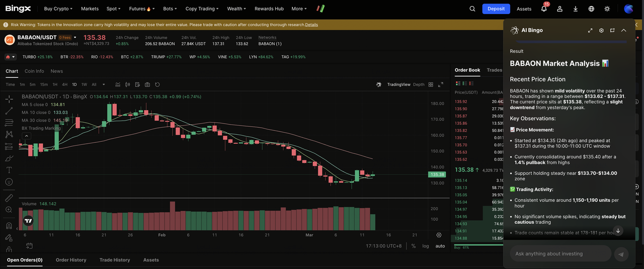Screen dimensions: 644x269
Task: Toggle log scale on chart
Action: coord(426,246)
